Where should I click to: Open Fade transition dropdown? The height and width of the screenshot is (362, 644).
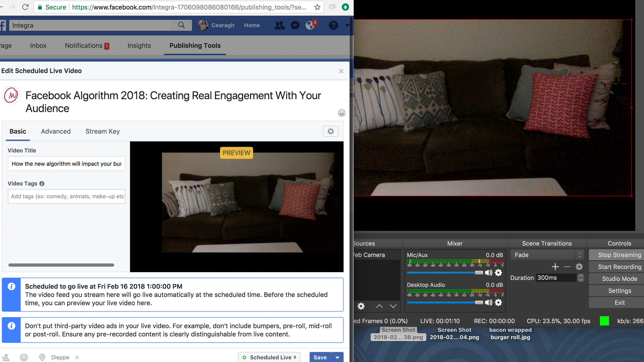tap(547, 255)
